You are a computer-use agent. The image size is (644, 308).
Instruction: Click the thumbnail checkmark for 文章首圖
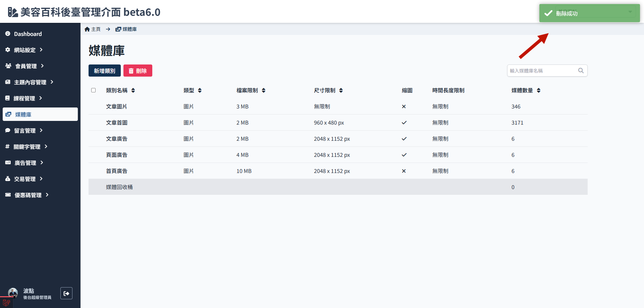tap(404, 123)
